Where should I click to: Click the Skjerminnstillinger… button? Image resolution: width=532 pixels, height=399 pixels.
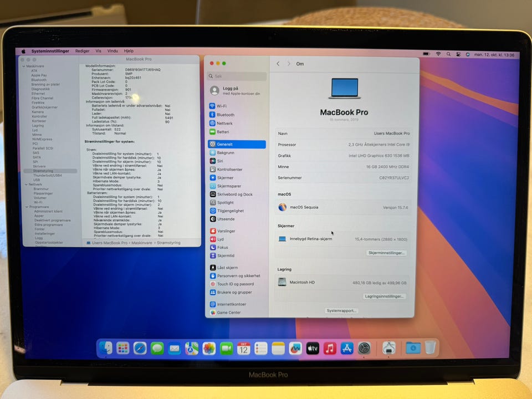coord(386,253)
